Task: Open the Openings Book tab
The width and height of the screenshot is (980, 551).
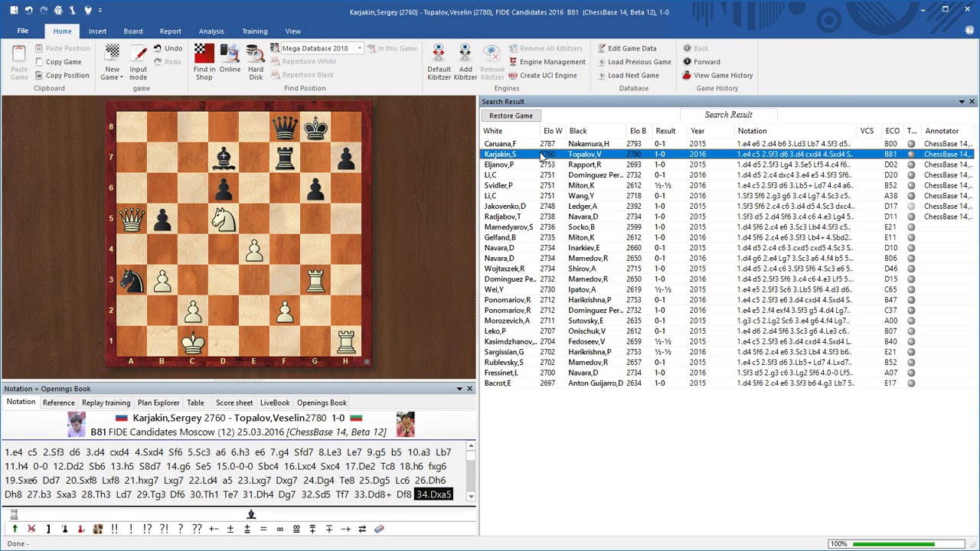Action: point(322,403)
